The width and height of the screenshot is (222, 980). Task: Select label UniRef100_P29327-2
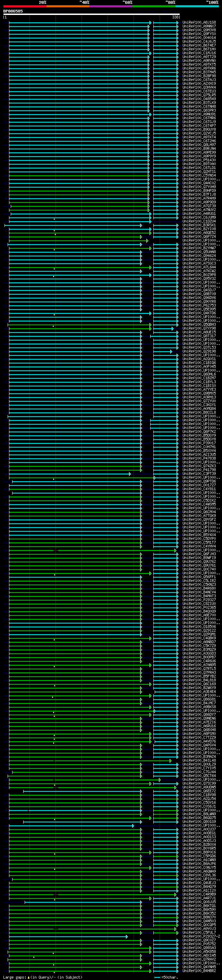(x=201, y=936)
